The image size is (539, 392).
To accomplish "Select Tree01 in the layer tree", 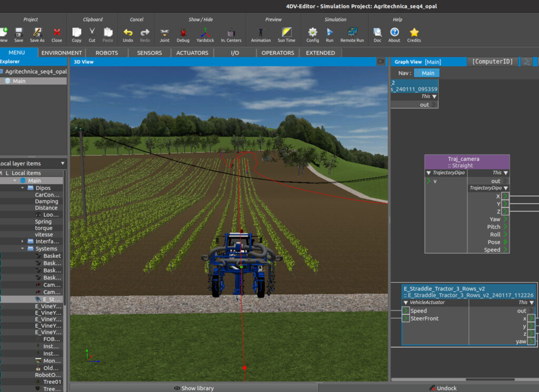I will point(52,381).
